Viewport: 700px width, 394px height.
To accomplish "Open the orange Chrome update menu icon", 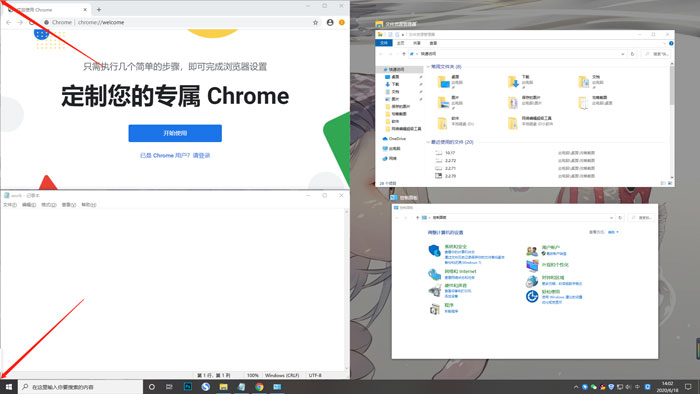I will pyautogui.click(x=342, y=22).
